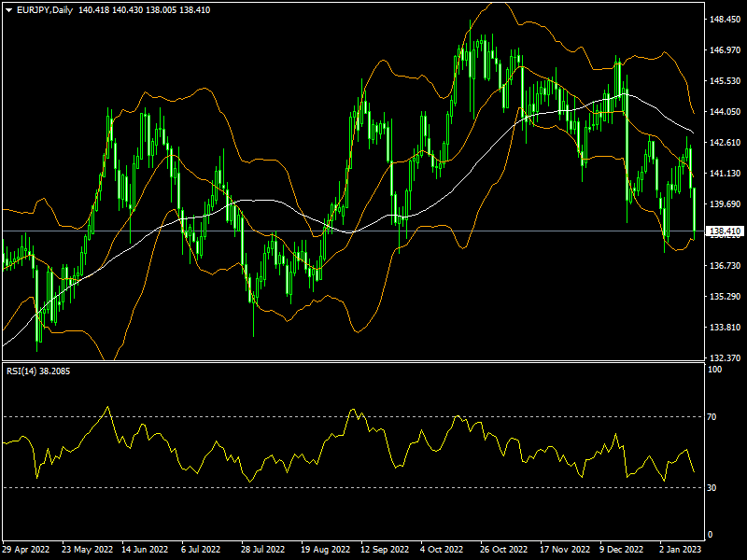This screenshot has width=747, height=560.
Task: Click the 17 Nov 2022 date label
Action: (x=565, y=550)
